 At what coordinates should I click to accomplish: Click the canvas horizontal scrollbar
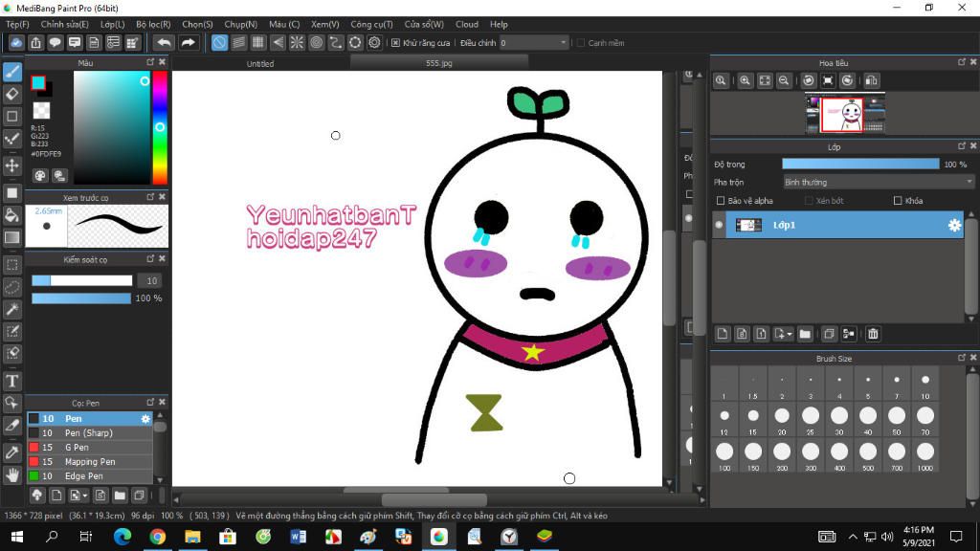point(434,499)
